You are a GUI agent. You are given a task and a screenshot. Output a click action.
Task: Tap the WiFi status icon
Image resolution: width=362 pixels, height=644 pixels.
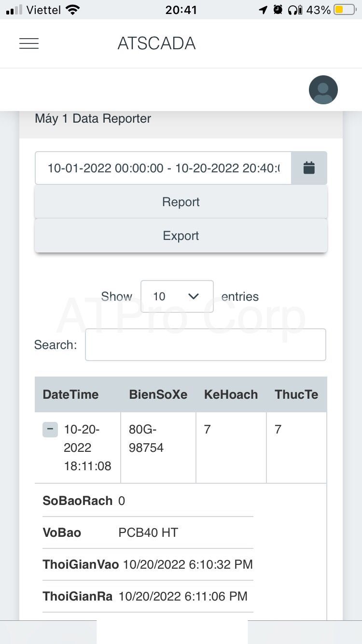pos(72,10)
